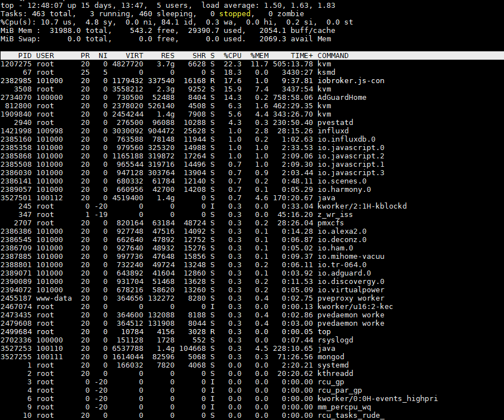Screen dimensions: 504x420
Task: Click the pvestatd command
Action: 335,122
